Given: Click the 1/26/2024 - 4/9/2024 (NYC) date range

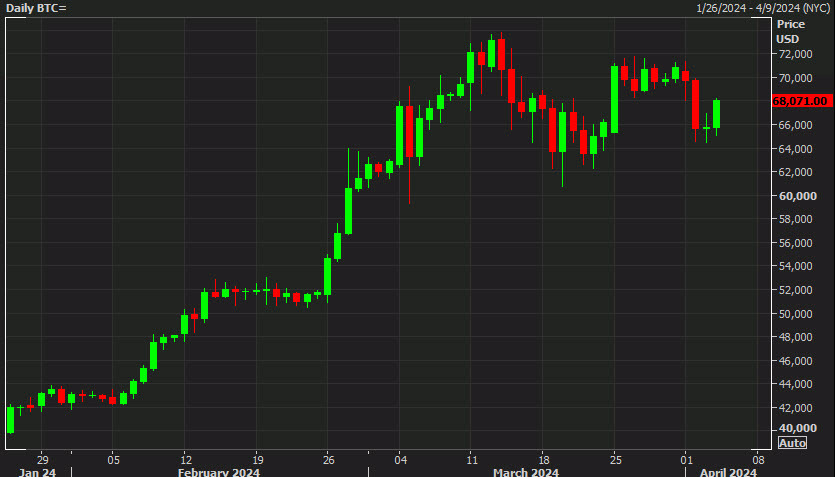Looking at the screenshot, I should (x=763, y=8).
